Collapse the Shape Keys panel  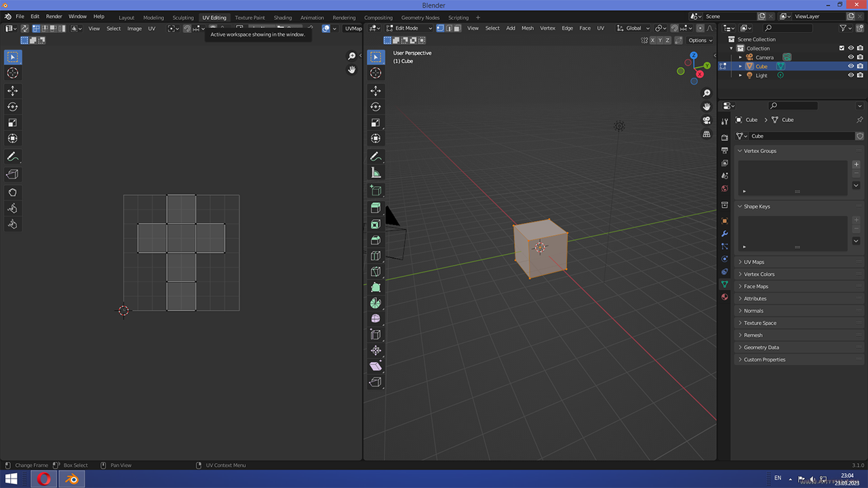(739, 207)
